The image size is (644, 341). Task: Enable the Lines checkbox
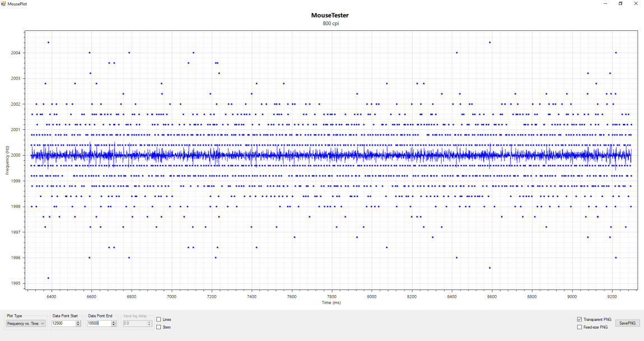[159, 319]
